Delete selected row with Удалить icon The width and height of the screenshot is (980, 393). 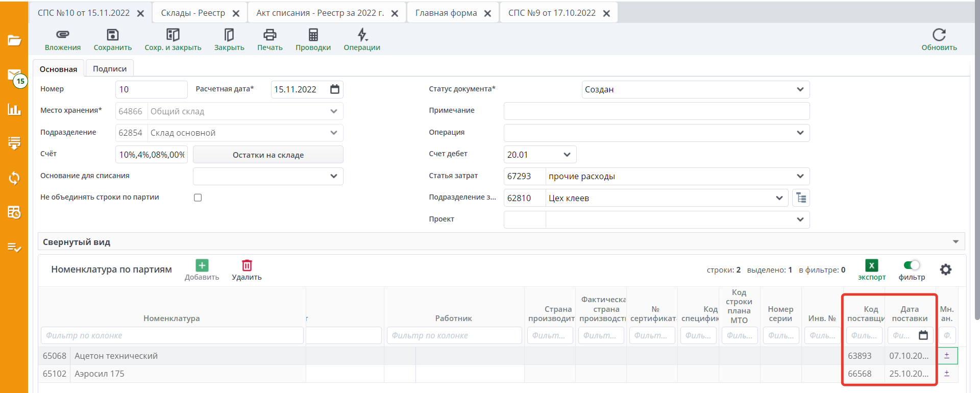coord(247,265)
